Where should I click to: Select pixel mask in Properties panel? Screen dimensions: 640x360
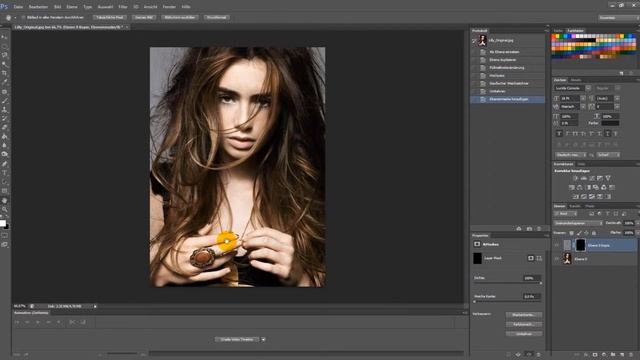(531, 258)
